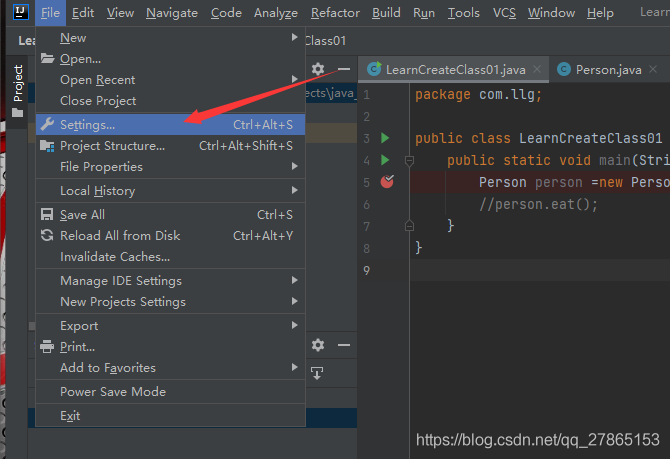
Task: Click the run gutter arrow beside the class declaration
Action: tap(385, 138)
